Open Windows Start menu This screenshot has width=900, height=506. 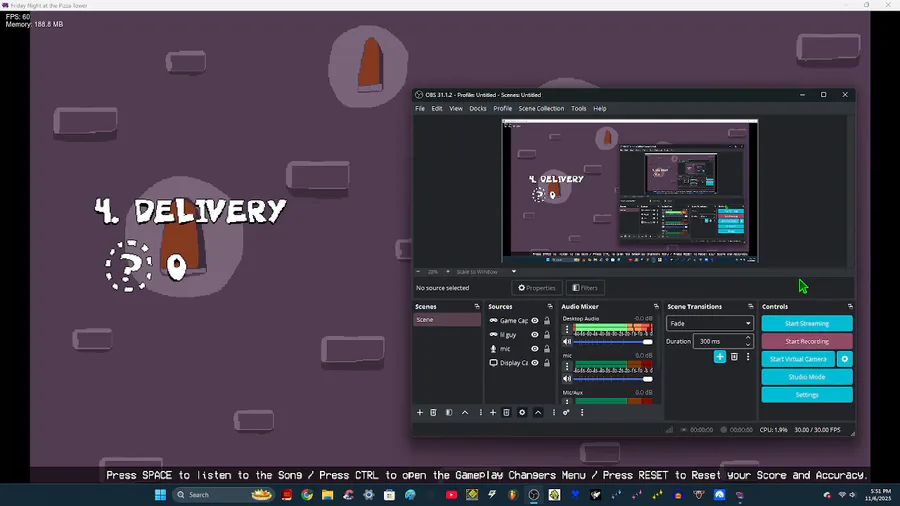pos(160,495)
